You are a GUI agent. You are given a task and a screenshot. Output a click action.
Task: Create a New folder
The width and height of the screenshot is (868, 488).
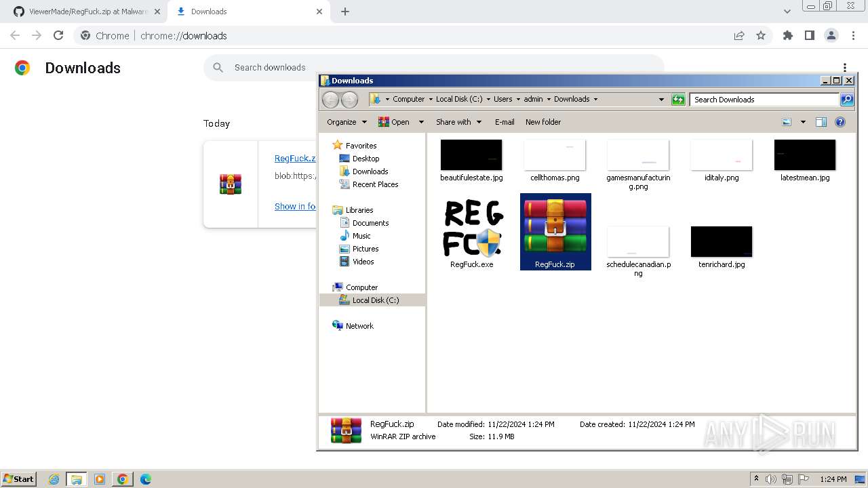[x=543, y=122]
